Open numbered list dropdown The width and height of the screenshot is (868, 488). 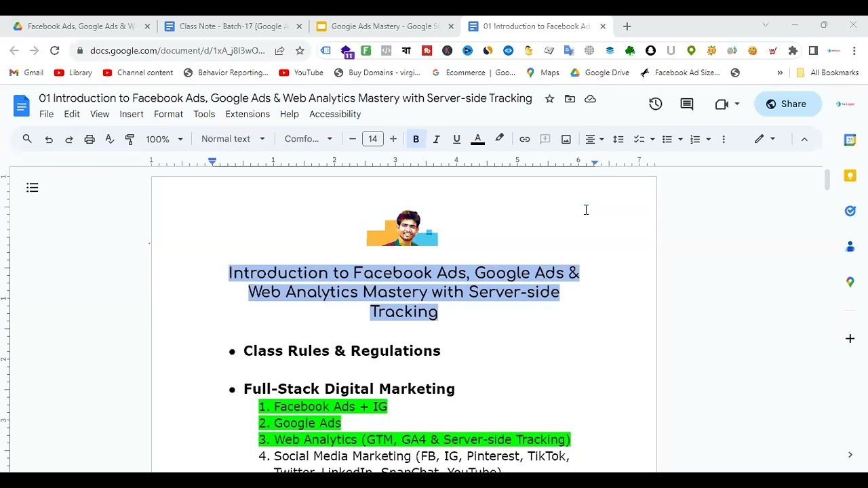[700, 139]
